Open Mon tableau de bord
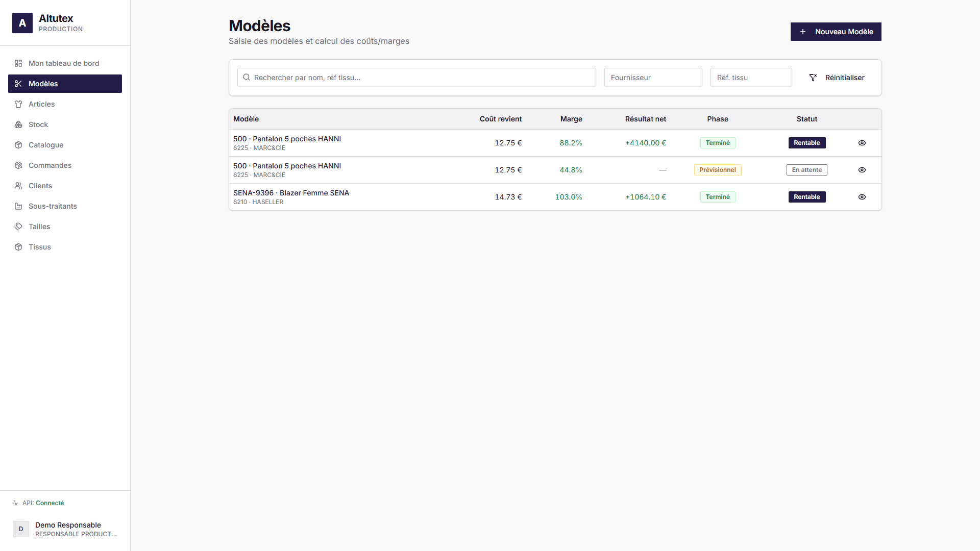This screenshot has width=980, height=551. (65, 63)
